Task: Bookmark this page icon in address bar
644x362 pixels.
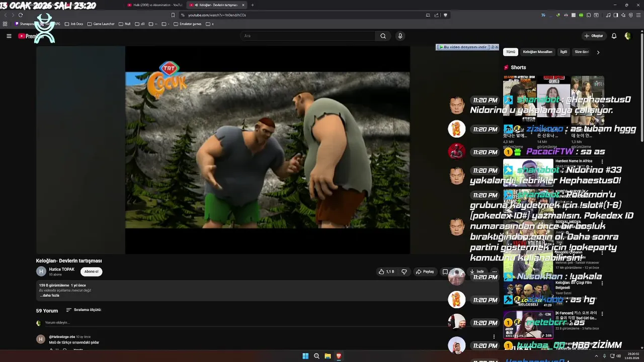Action: (x=173, y=15)
